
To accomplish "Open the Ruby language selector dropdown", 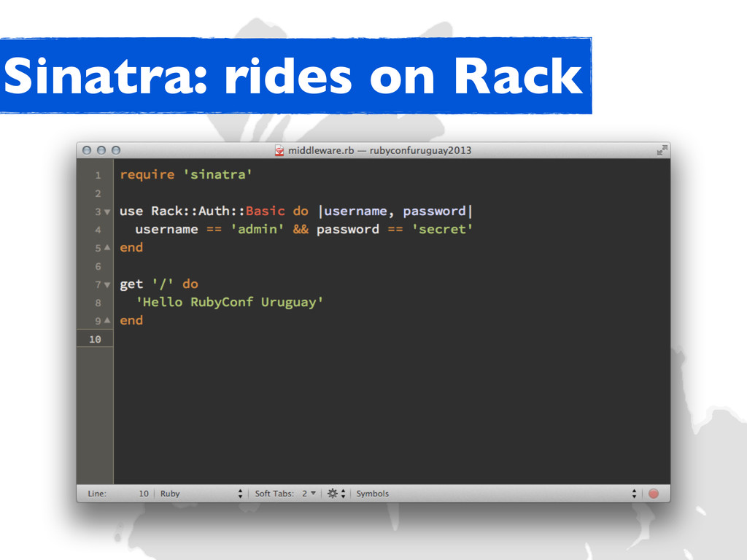I will pyautogui.click(x=201, y=494).
